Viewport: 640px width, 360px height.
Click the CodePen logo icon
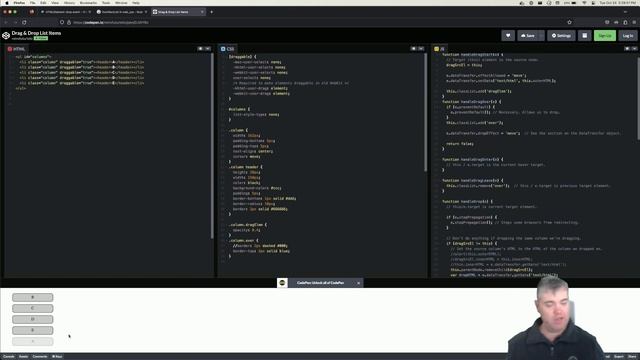tap(6, 36)
